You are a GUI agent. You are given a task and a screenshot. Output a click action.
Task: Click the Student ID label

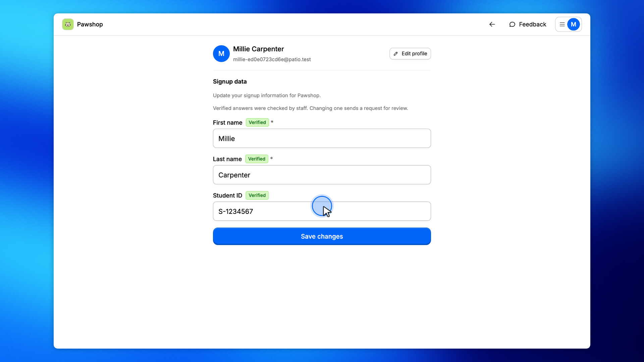coord(228,196)
